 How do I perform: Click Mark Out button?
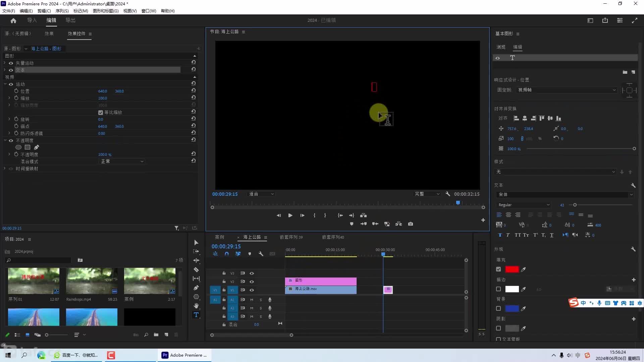tap(325, 216)
